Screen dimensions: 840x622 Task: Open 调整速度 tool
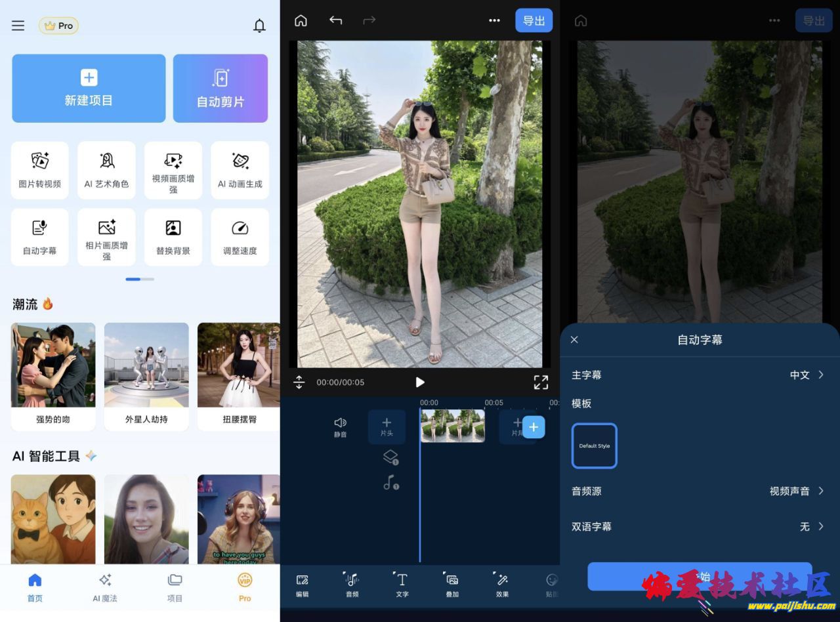(240, 237)
